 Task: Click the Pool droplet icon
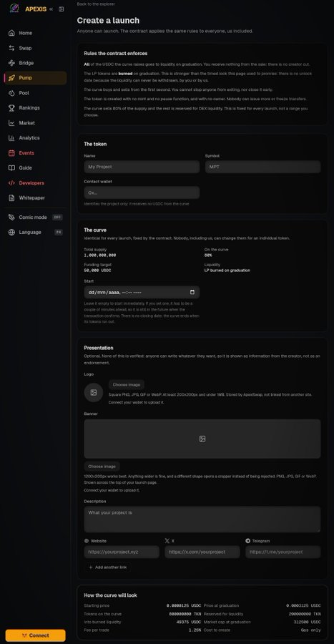[11, 93]
